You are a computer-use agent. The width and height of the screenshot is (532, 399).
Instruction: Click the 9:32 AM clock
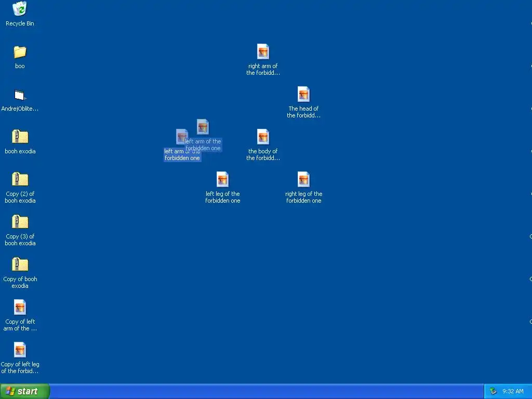pos(513,391)
